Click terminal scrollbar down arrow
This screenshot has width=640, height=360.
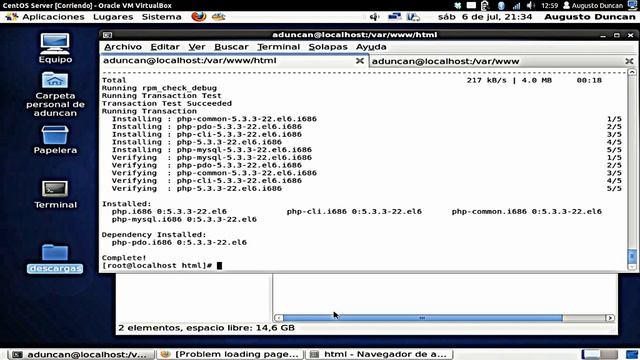[631, 267]
